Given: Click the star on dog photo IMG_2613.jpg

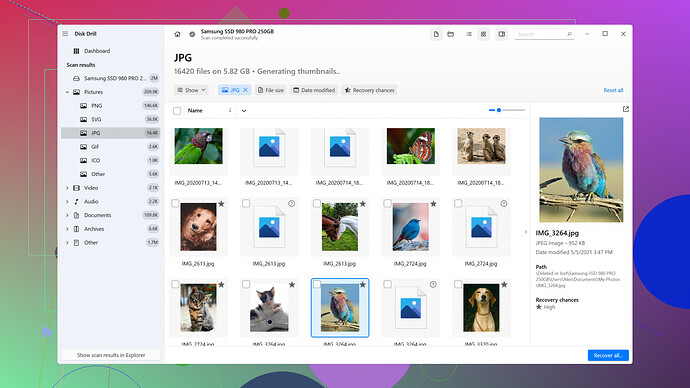Looking at the screenshot, I should point(221,204).
